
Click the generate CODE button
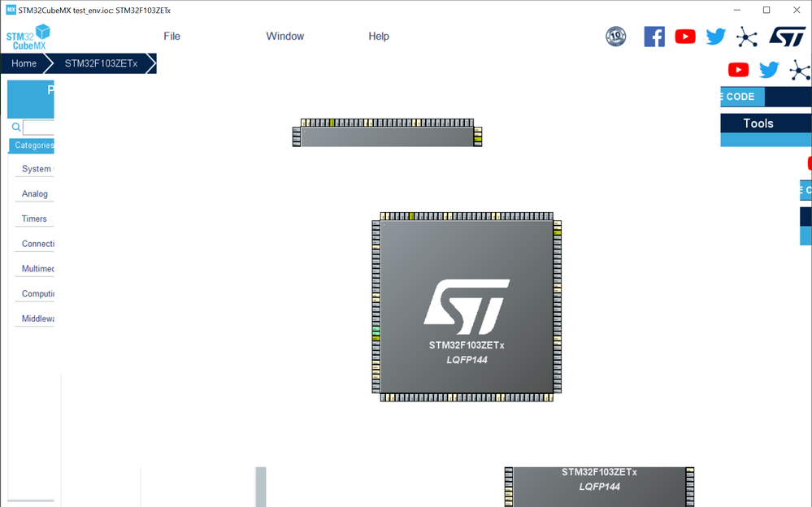(x=742, y=97)
